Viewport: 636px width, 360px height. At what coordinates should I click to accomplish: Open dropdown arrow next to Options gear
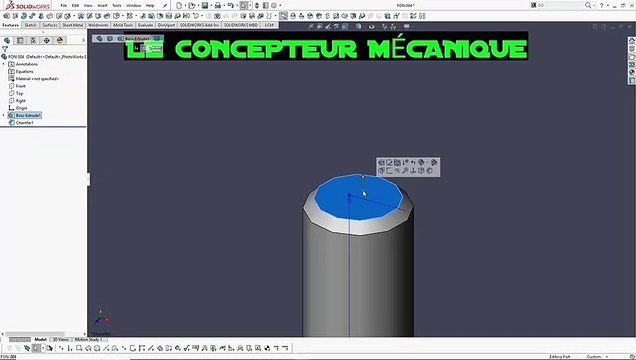[280, 6]
